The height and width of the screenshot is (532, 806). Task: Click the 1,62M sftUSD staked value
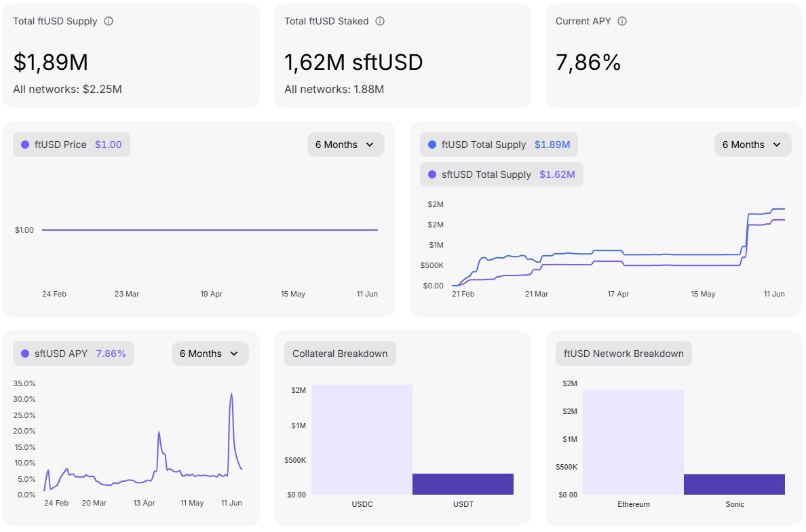click(353, 62)
